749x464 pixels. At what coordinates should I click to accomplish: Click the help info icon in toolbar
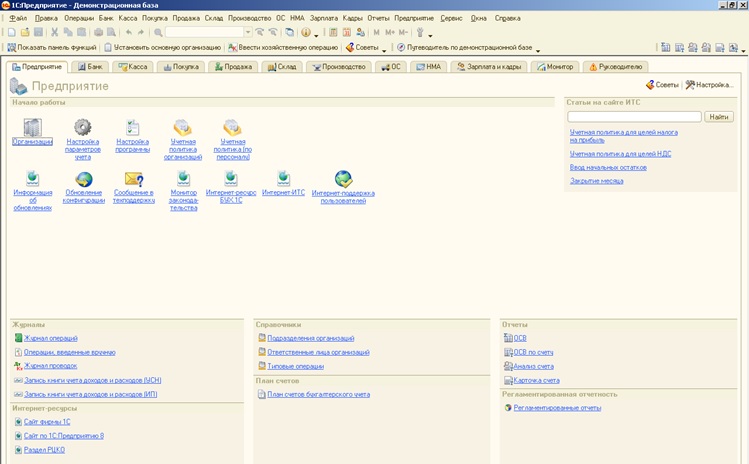point(306,32)
